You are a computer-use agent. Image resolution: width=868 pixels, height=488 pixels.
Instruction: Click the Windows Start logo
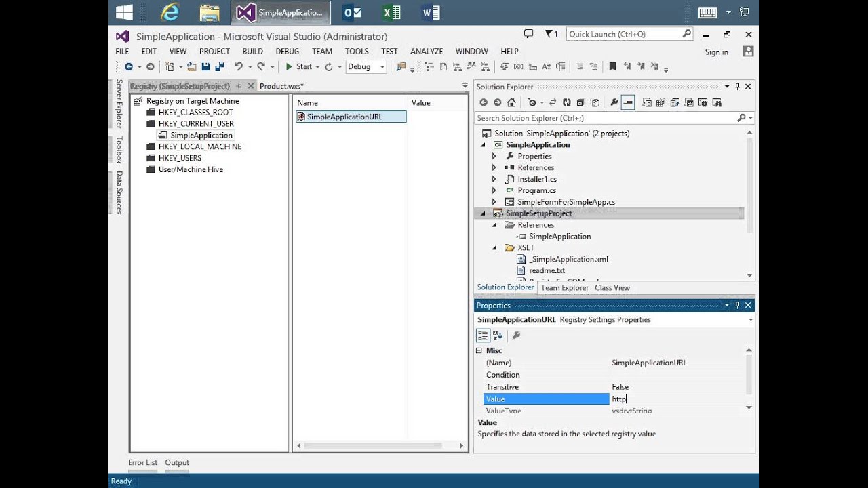pos(124,12)
